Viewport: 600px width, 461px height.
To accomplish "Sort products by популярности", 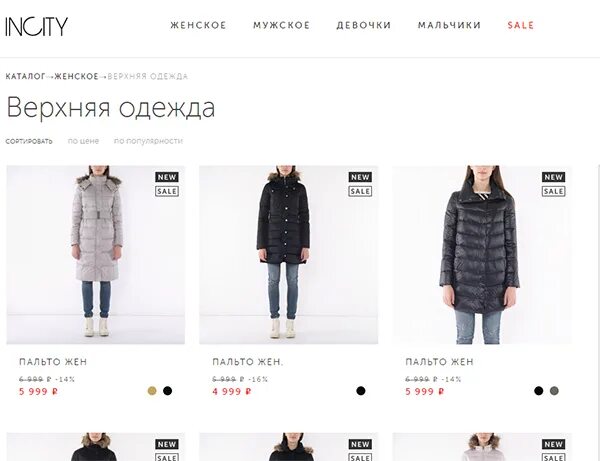I will pyautogui.click(x=148, y=141).
